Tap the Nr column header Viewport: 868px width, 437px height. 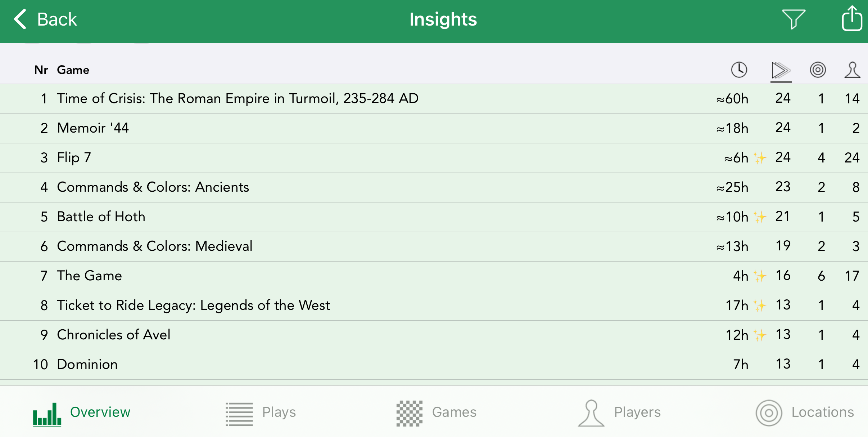[x=41, y=70]
